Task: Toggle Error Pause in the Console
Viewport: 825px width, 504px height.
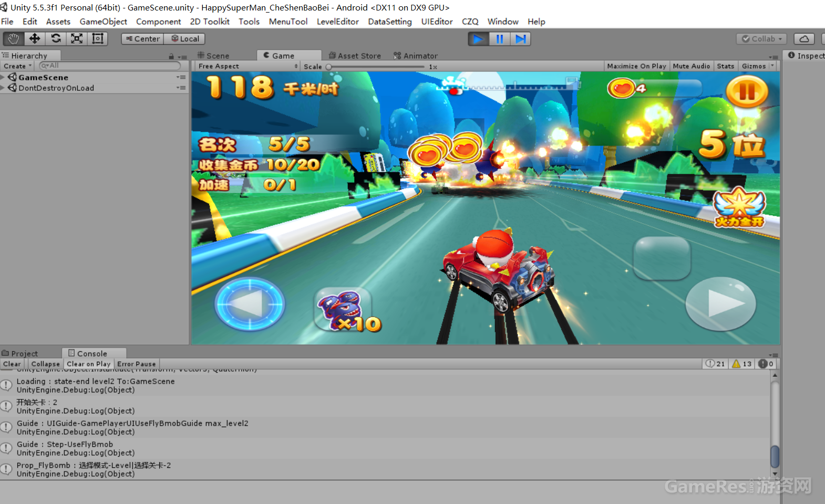Action: [137, 364]
